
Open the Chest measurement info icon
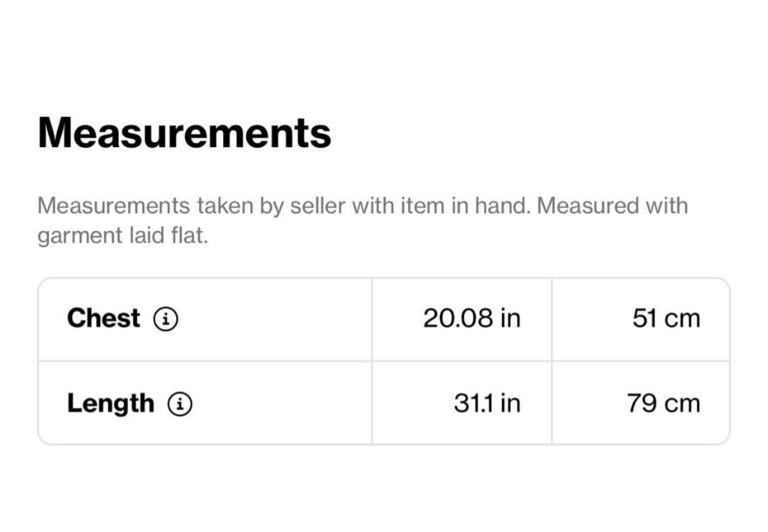(x=166, y=319)
